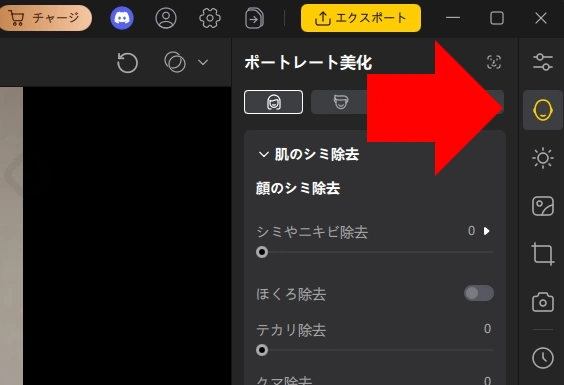564x385 pixels.
Task: Click the camera sidebar icon
Action: (x=543, y=302)
